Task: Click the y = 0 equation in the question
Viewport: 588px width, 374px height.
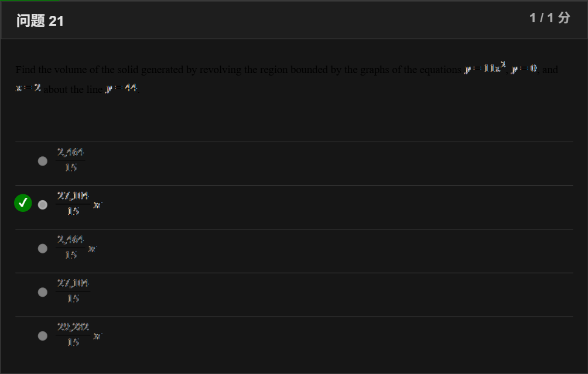Action: pos(524,68)
